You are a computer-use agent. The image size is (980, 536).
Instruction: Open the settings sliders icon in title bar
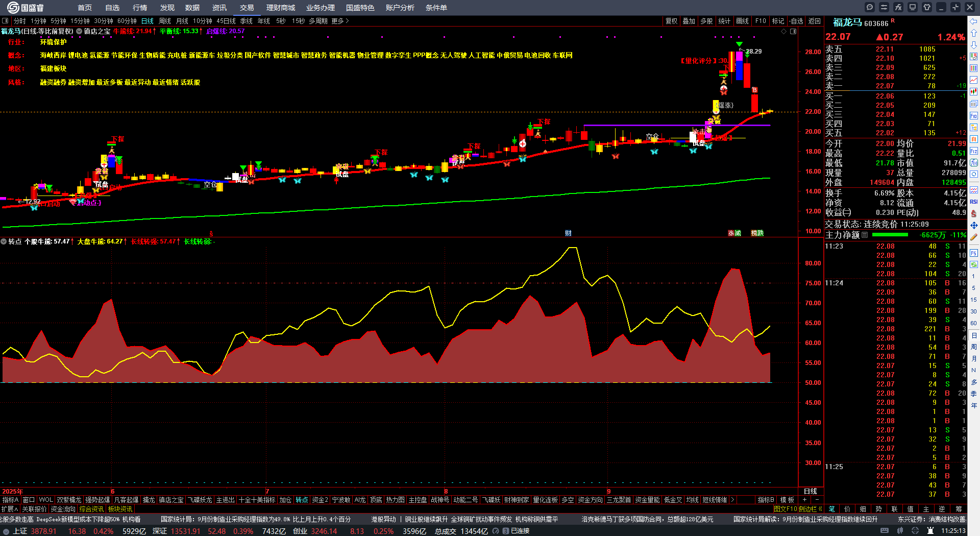(x=884, y=7)
